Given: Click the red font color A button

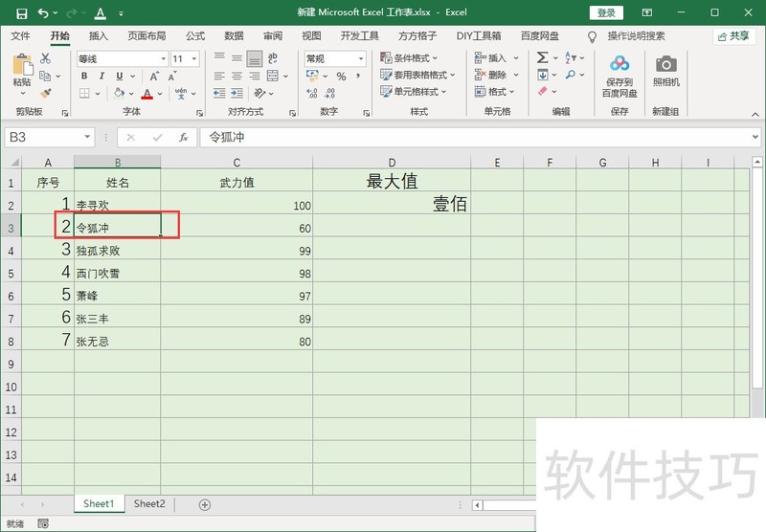Looking at the screenshot, I should [x=147, y=93].
